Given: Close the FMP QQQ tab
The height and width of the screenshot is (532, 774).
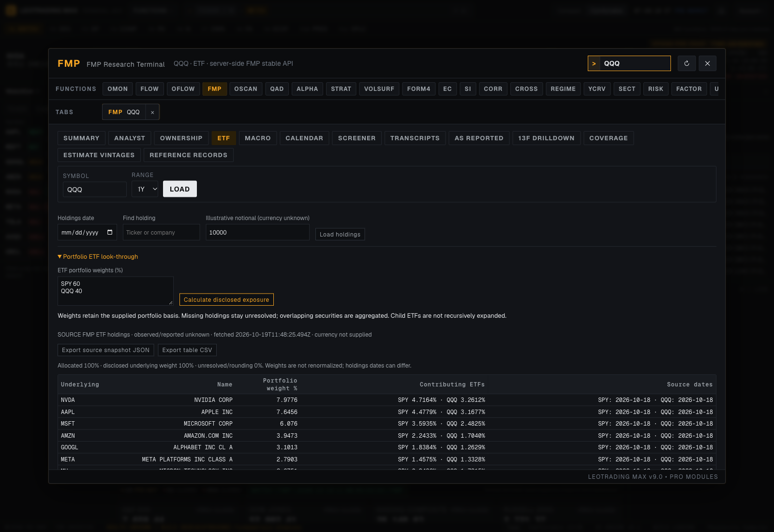Looking at the screenshot, I should [152, 112].
